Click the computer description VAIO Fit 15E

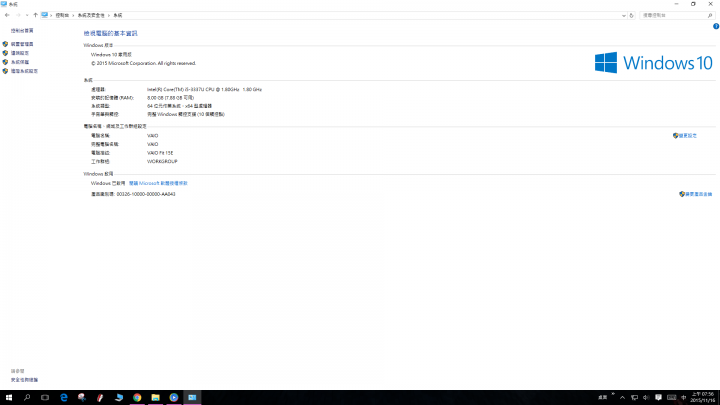[x=160, y=153]
